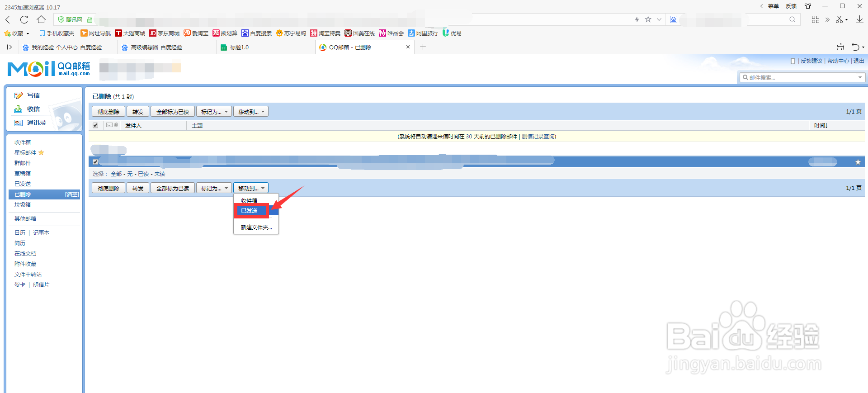The width and height of the screenshot is (868, 393).
Task: Click the lightning speed-mode icon in address bar
Action: click(x=637, y=19)
